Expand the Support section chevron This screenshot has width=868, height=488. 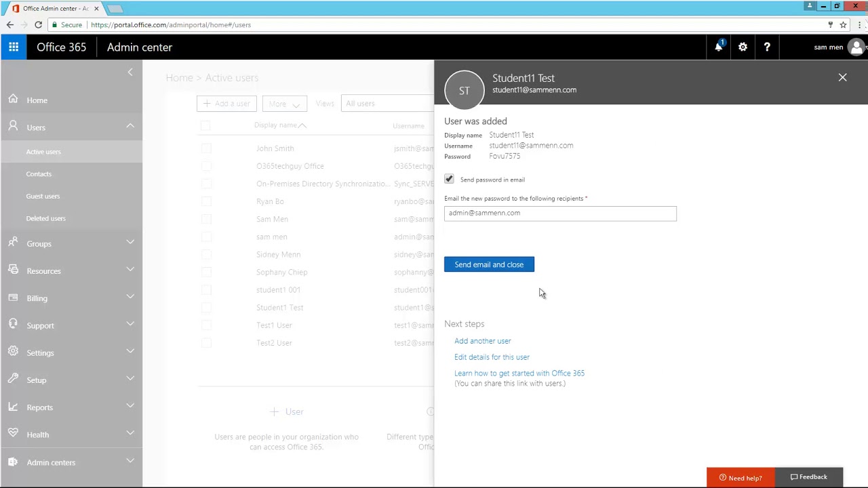point(130,325)
